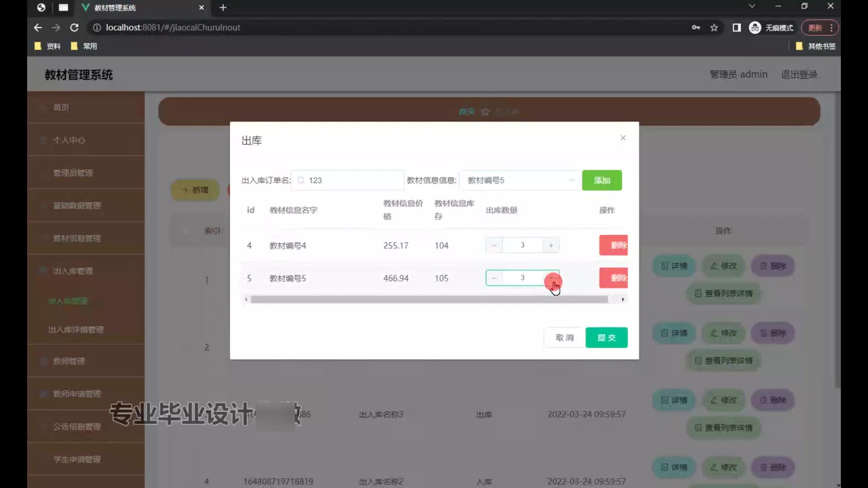
Task: Decrease quantity for 教材编号5 row
Action: pyautogui.click(x=494, y=278)
